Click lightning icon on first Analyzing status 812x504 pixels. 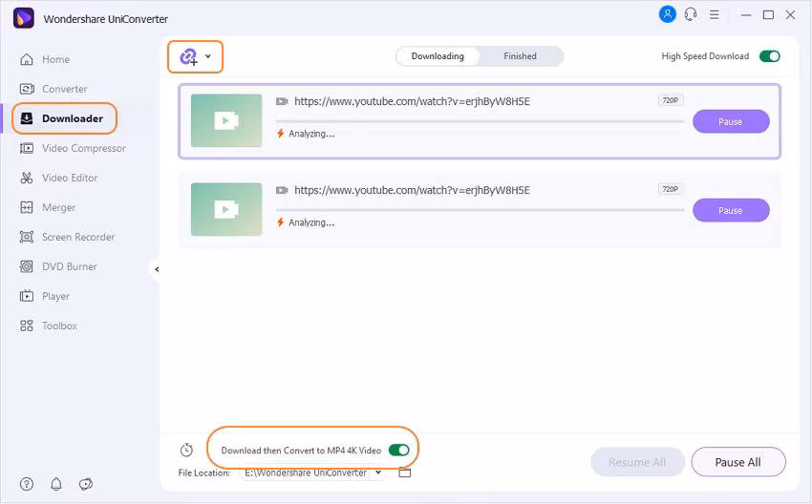[x=280, y=134]
